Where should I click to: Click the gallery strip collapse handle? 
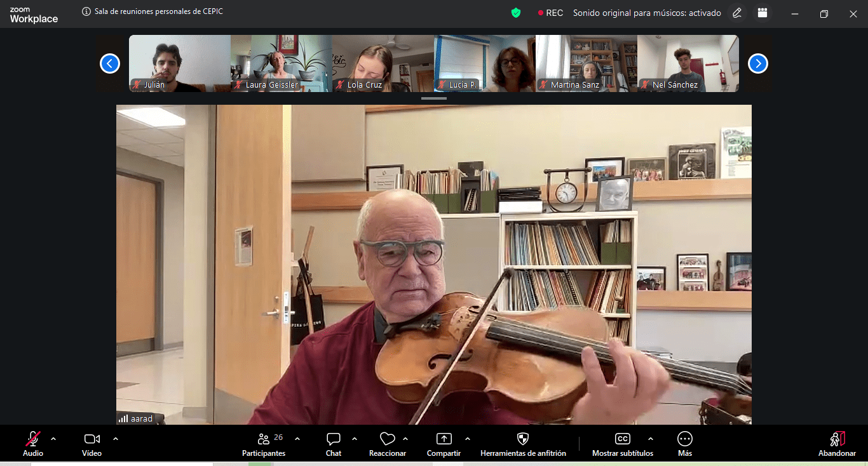click(x=434, y=98)
